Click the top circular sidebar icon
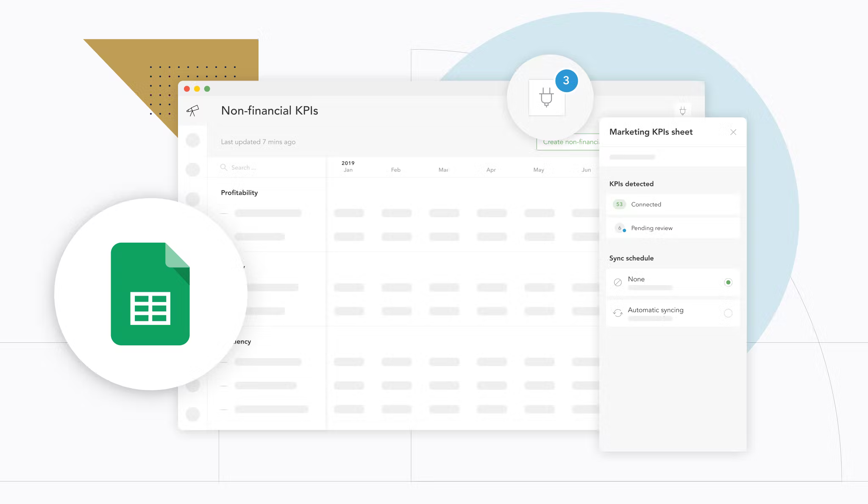 [193, 140]
